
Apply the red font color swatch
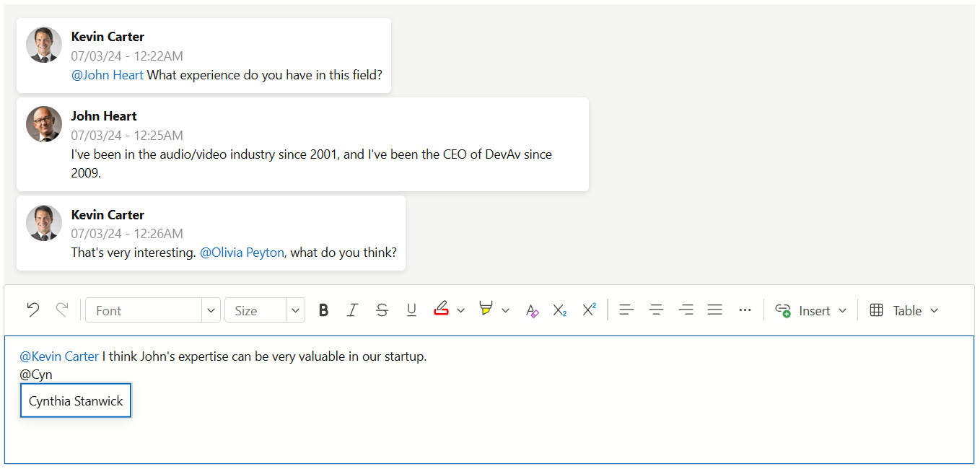[x=441, y=310]
